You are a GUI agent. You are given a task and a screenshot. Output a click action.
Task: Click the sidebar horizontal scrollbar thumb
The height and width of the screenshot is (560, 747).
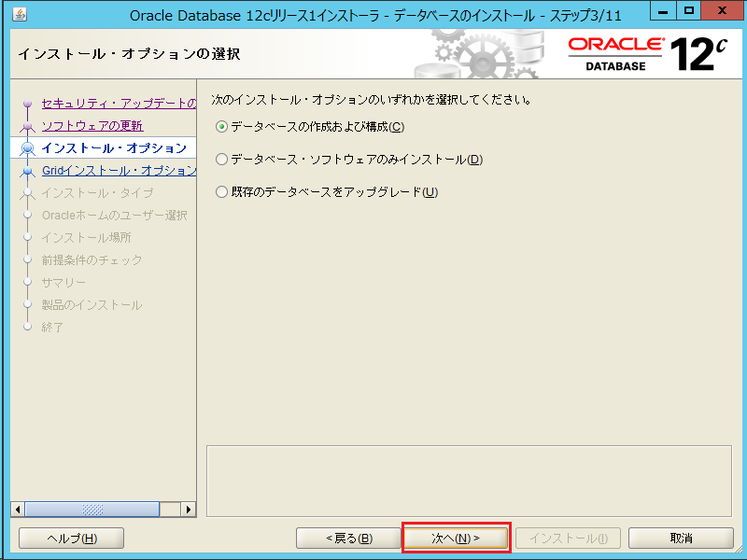[x=92, y=510]
